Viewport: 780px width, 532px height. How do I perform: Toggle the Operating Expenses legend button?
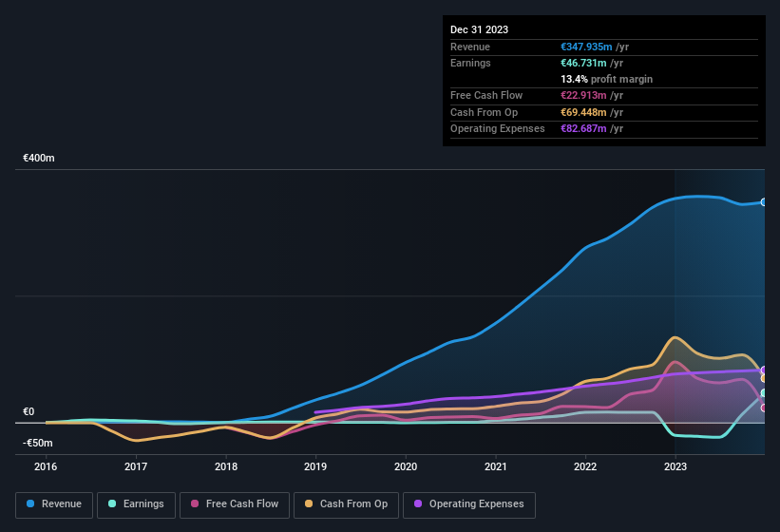pos(469,504)
